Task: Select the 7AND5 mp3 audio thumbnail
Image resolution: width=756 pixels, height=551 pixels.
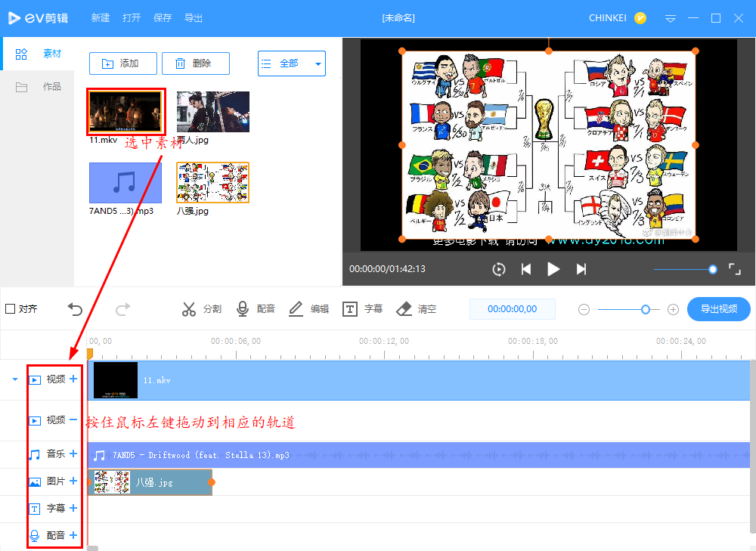Action: [x=125, y=183]
